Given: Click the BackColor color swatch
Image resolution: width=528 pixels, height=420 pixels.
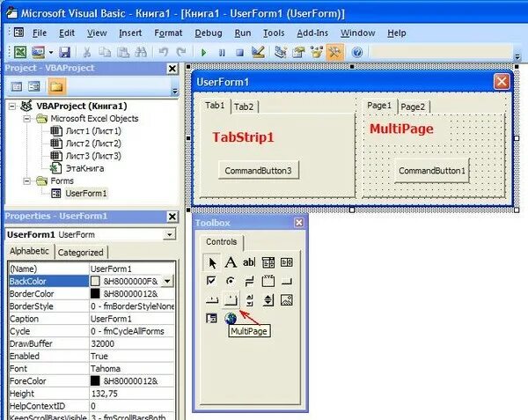Looking at the screenshot, I should point(95,281).
